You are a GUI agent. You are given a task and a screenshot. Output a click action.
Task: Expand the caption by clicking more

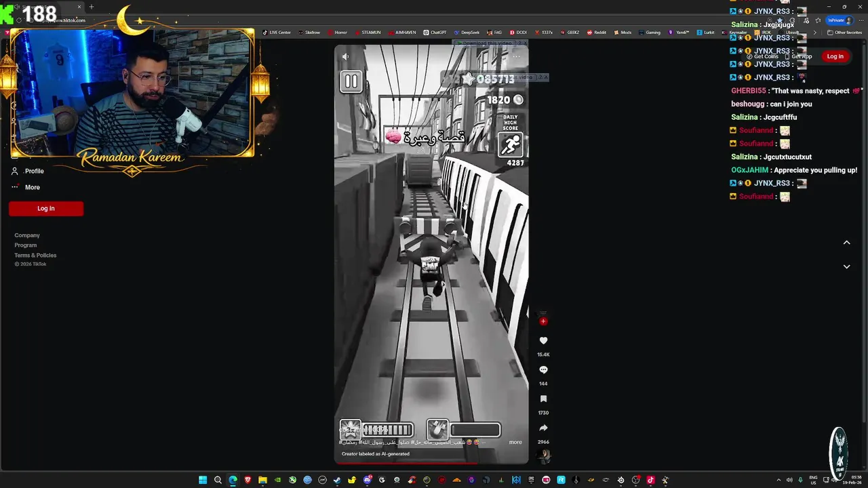[515, 442]
